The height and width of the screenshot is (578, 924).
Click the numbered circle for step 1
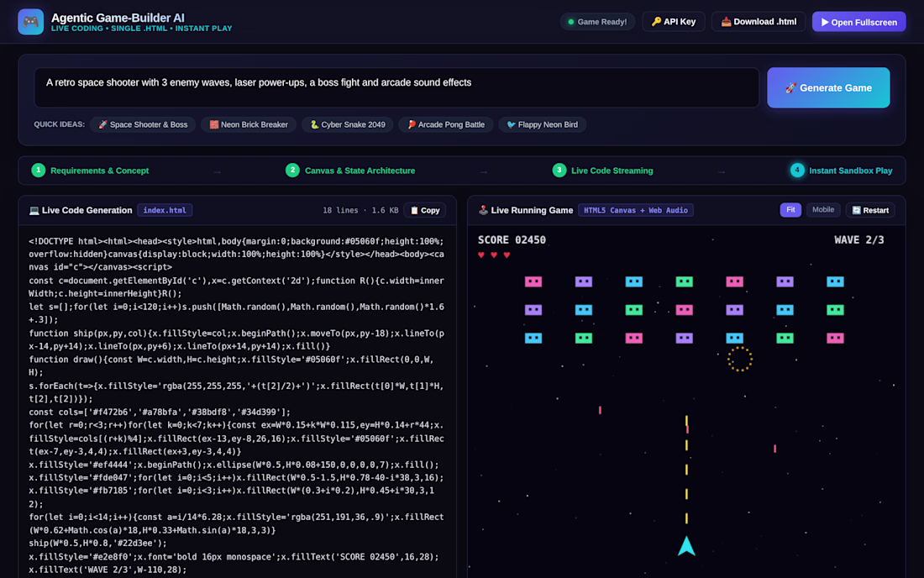pyautogui.click(x=39, y=171)
